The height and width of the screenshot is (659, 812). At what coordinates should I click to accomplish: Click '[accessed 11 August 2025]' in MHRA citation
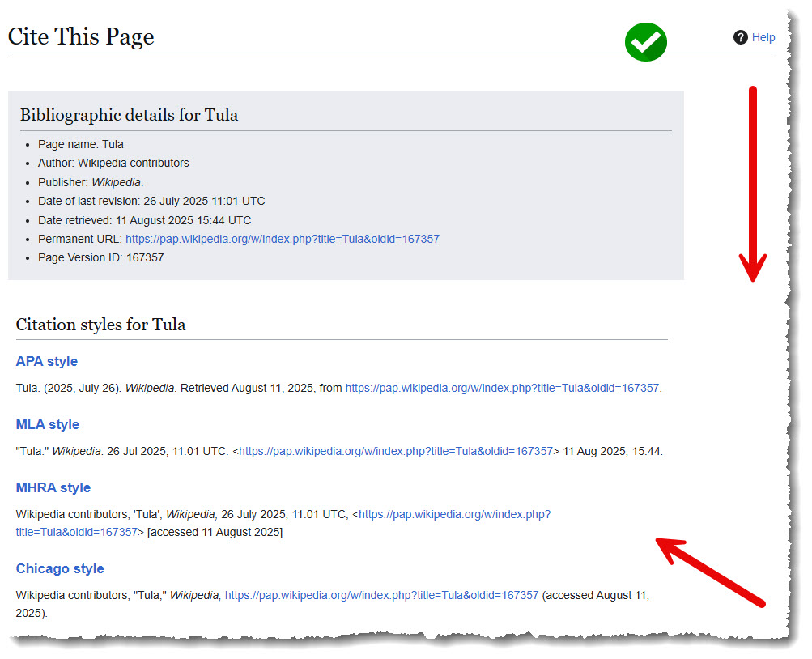(x=215, y=532)
